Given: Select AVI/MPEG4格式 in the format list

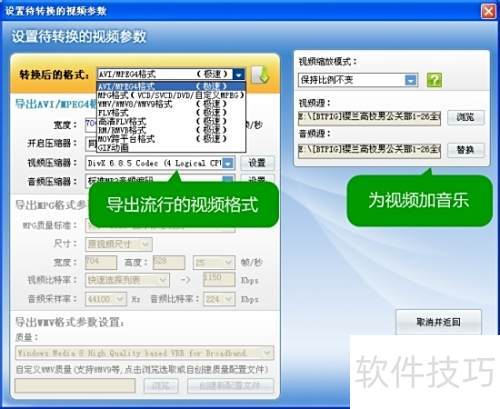Looking at the screenshot, I should click(171, 86).
